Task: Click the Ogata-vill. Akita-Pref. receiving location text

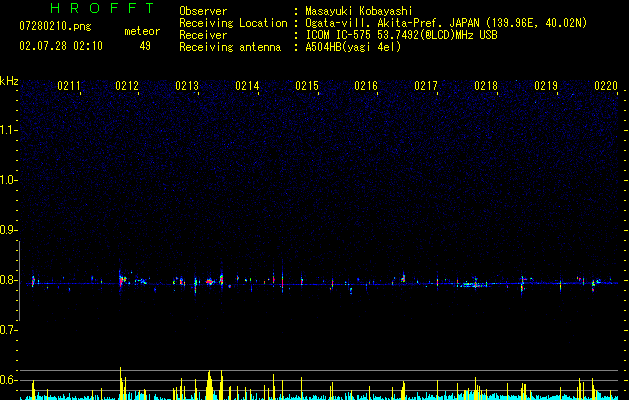Action: click(x=446, y=23)
